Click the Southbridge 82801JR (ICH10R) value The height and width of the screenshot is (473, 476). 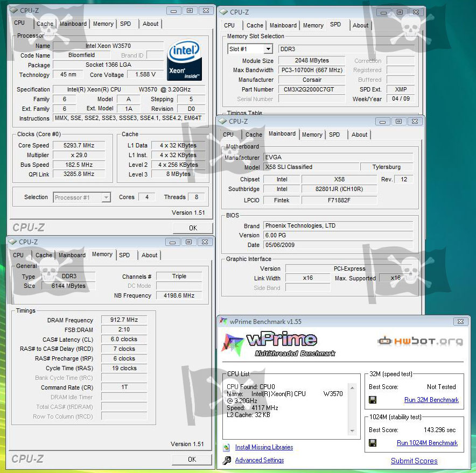click(x=339, y=189)
